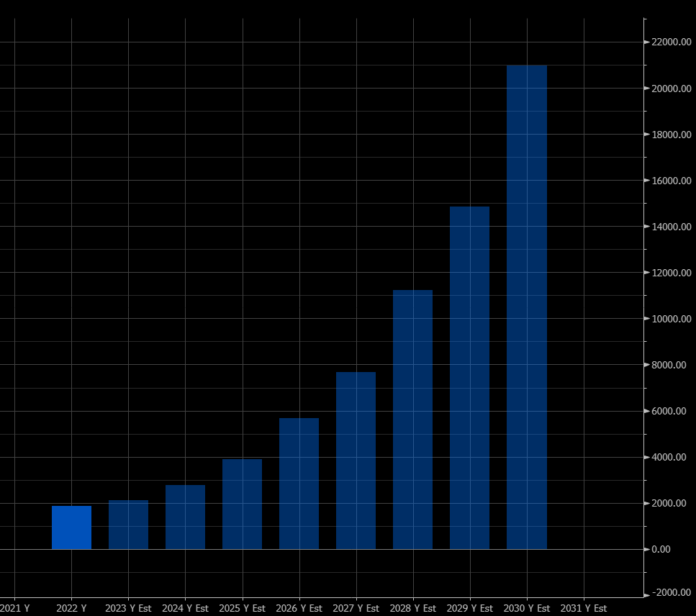Click the '2026 Y Est' axis label
The image size is (696, 616).
pyautogui.click(x=299, y=608)
